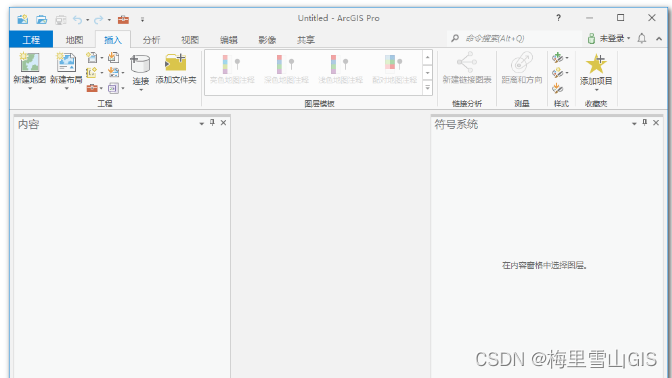Open the 内容 pane options dropdown arrow
The image size is (672, 378).
tap(201, 123)
